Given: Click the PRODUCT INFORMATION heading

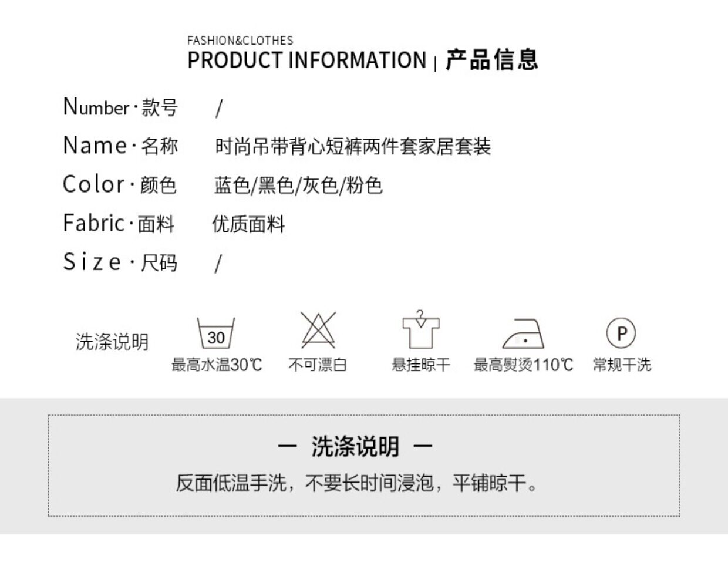Looking at the screenshot, I should click(306, 60).
